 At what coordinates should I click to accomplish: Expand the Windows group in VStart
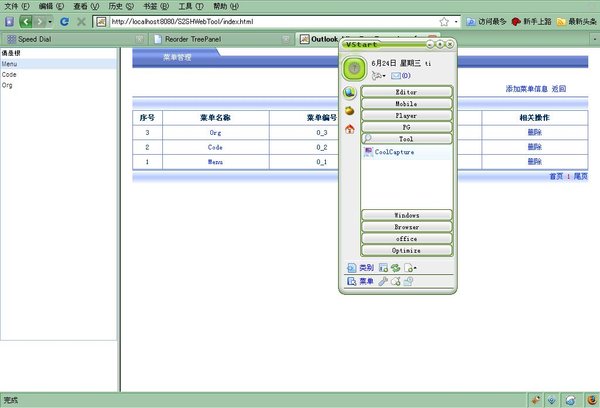[x=407, y=215]
